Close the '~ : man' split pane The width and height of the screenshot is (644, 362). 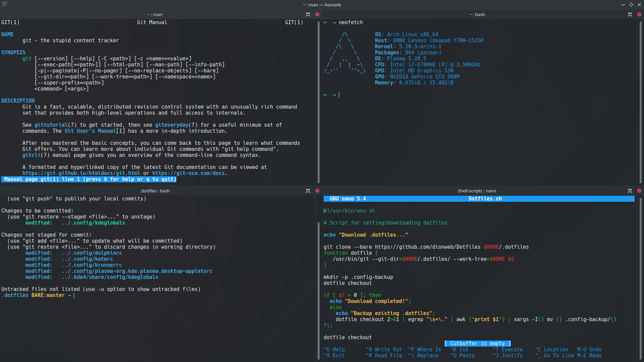[317, 14]
